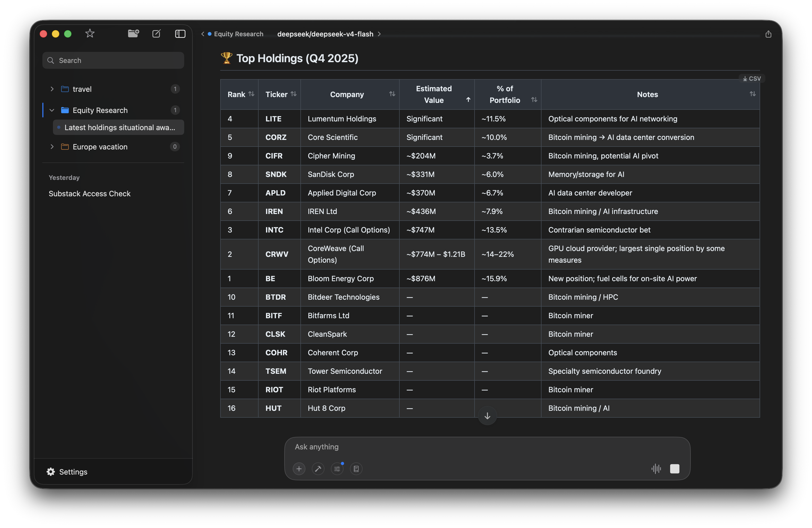Sort the table by Company
The image size is (812, 528).
(392, 94)
